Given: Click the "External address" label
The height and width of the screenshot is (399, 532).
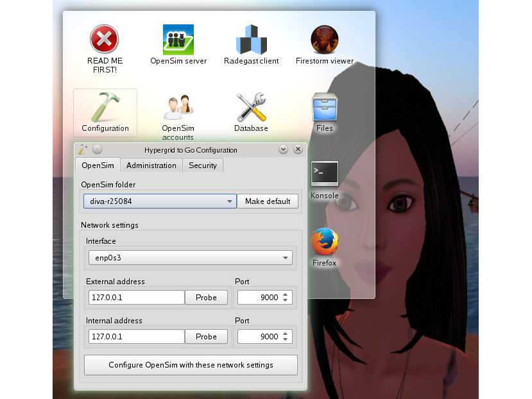Looking at the screenshot, I should (116, 281).
